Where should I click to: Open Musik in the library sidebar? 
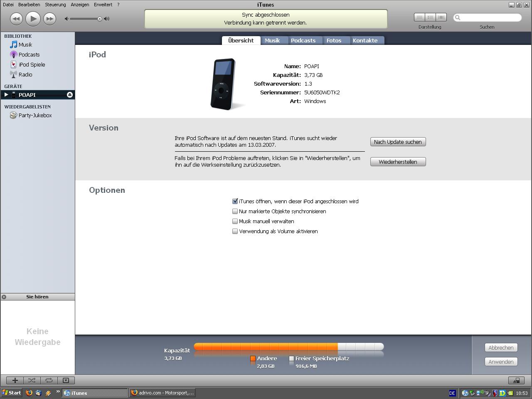tap(25, 44)
